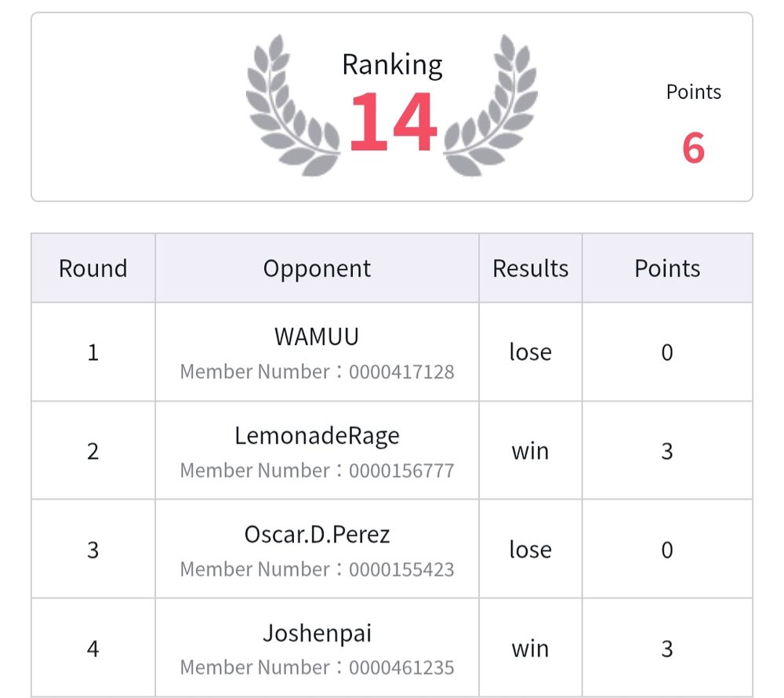Click member number 0000461235

pyautogui.click(x=401, y=667)
